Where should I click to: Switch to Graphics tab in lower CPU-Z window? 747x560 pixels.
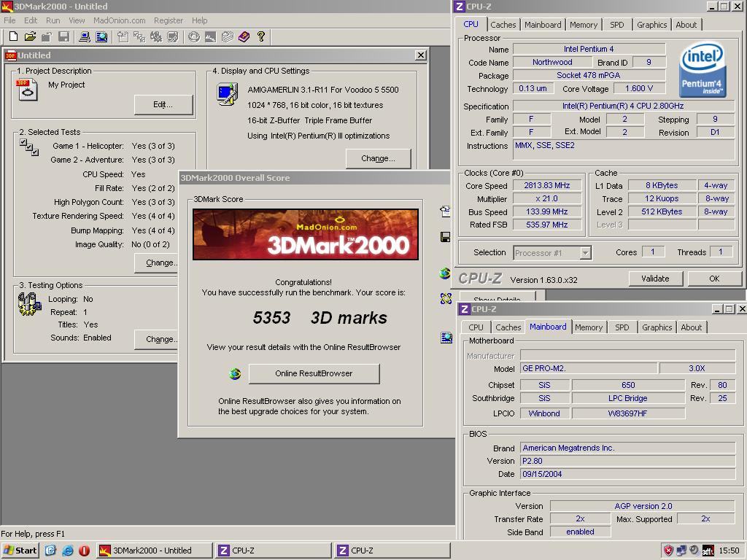point(657,327)
